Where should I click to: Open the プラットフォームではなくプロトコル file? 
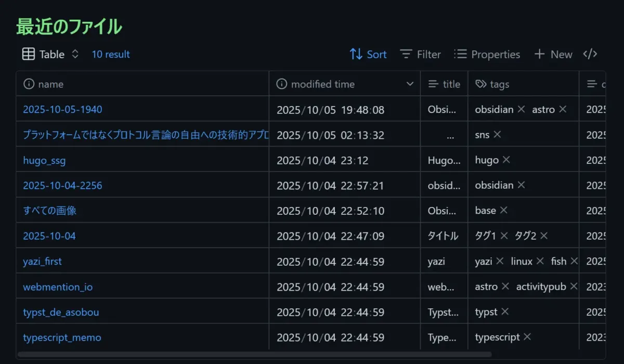(146, 135)
